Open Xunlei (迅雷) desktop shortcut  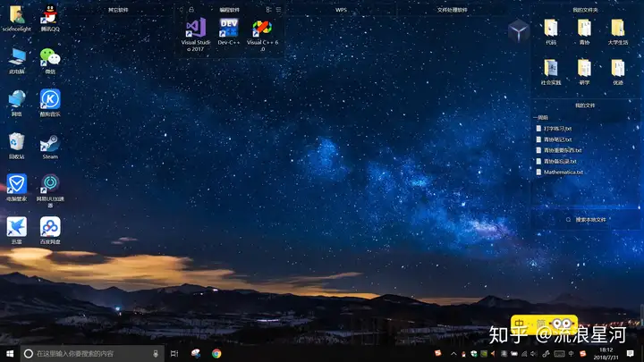(x=16, y=228)
